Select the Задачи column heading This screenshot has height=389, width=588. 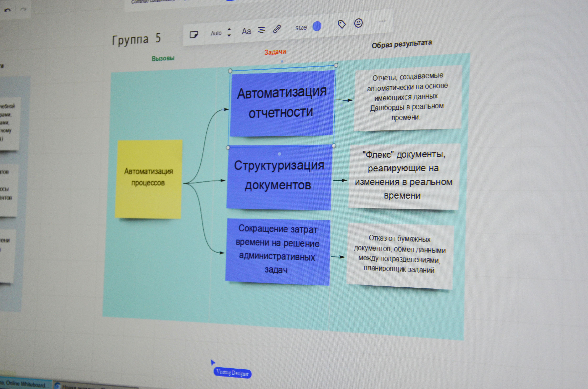tap(275, 52)
